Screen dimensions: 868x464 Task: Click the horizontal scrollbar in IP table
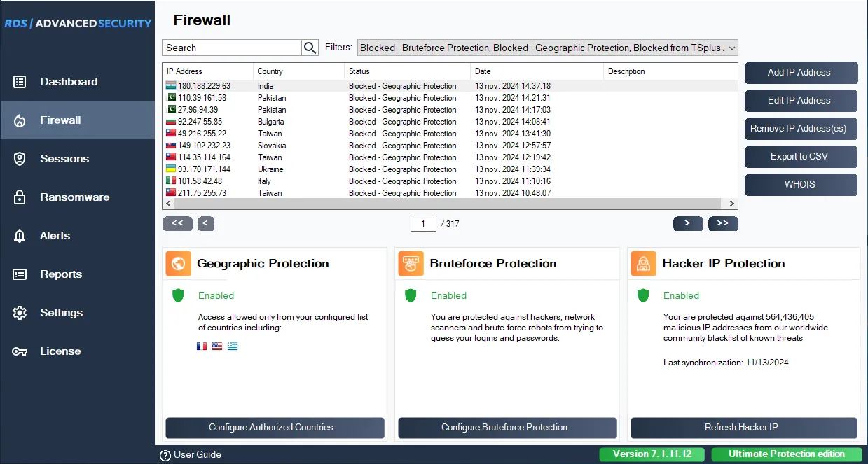(x=448, y=204)
